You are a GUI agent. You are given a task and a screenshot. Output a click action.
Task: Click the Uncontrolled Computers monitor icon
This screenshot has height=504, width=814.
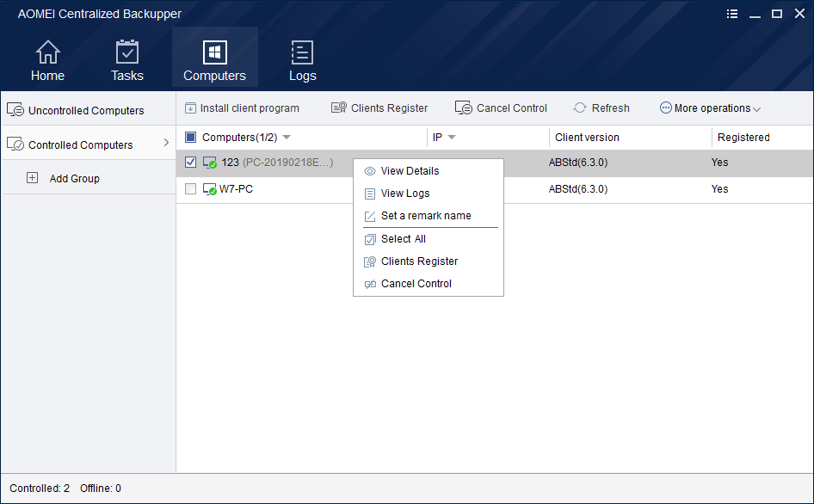pyautogui.click(x=15, y=109)
